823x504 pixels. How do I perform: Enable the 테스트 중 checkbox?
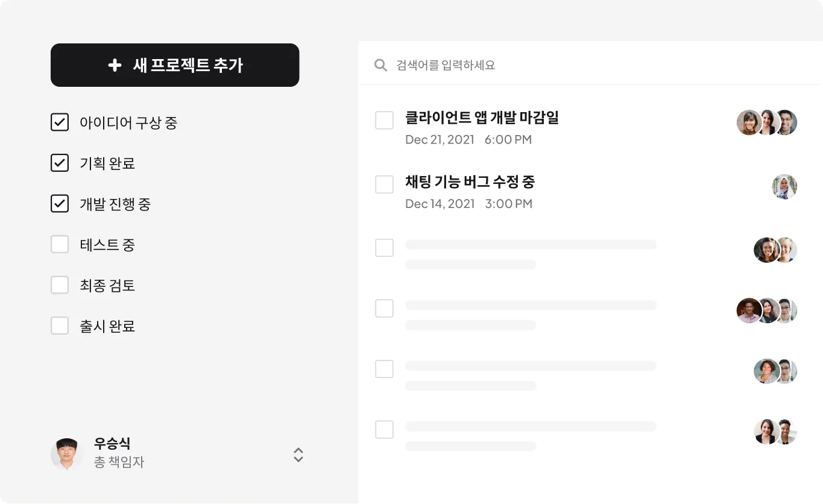tap(60, 245)
